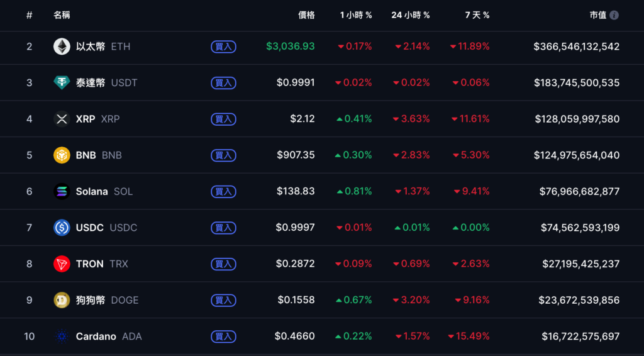Open the TRON TRX name link
644x356 pixels.
click(x=101, y=264)
